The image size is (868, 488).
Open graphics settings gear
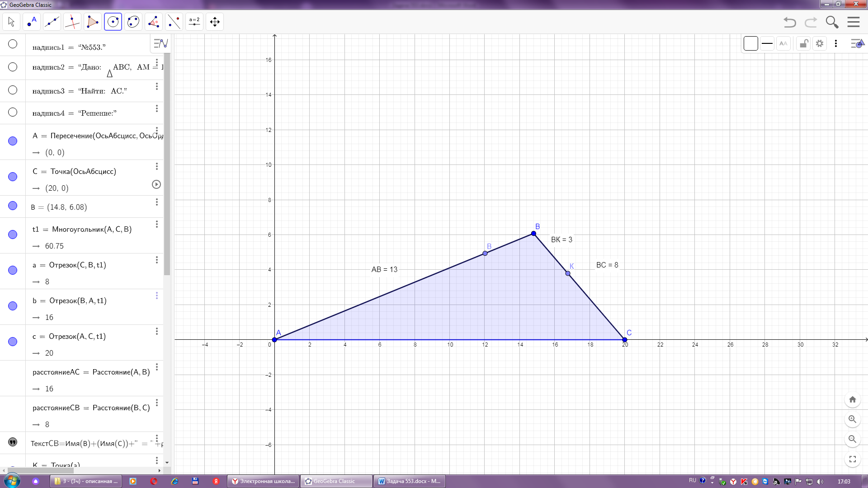(x=820, y=43)
